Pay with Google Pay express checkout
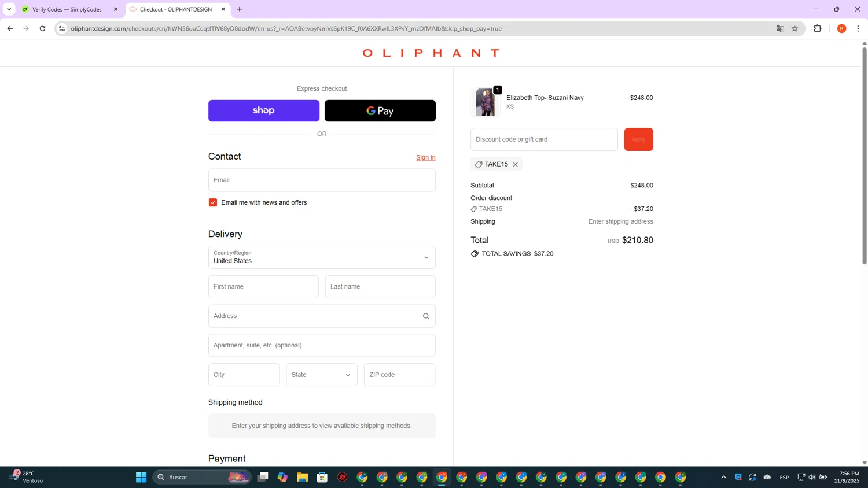The width and height of the screenshot is (868, 488). (x=380, y=110)
